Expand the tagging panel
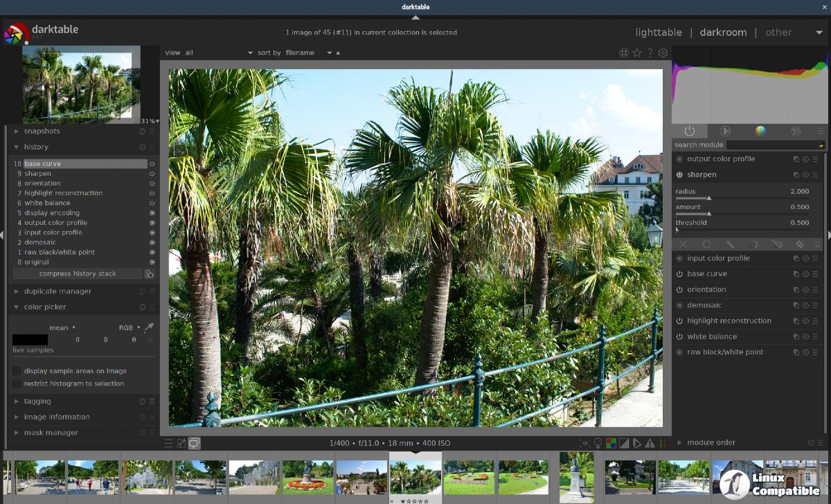Image resolution: width=831 pixels, height=504 pixels. pos(37,402)
